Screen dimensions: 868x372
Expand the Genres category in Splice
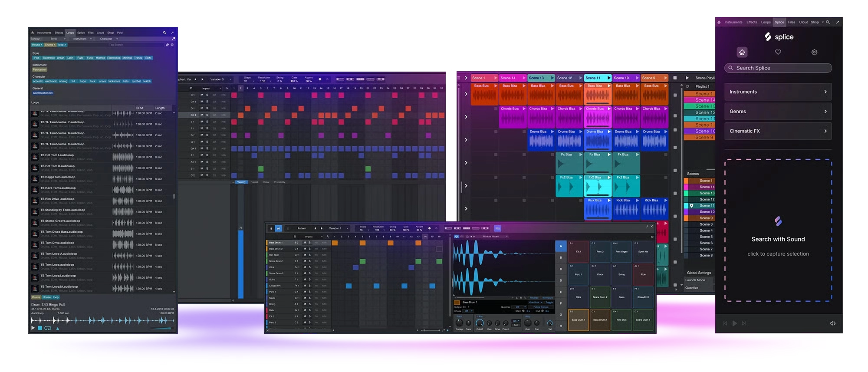pyautogui.click(x=778, y=112)
